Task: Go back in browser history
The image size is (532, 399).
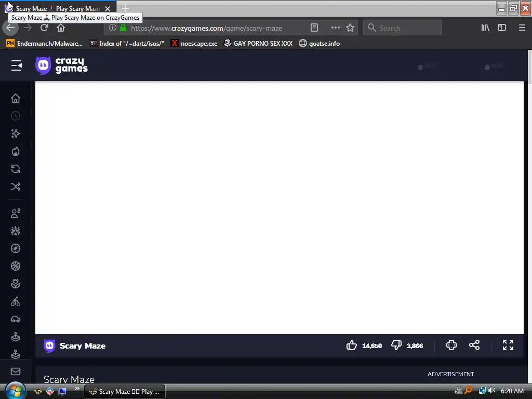Action: [10, 28]
